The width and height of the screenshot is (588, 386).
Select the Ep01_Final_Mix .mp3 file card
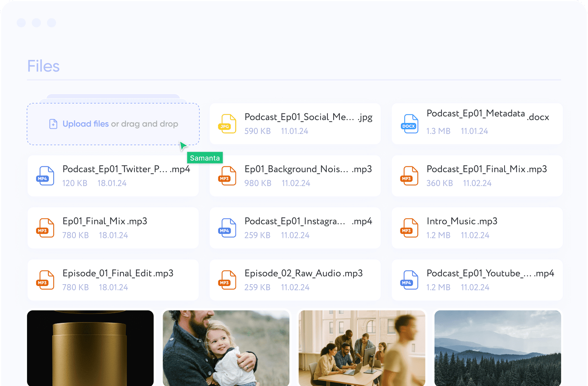point(113,228)
